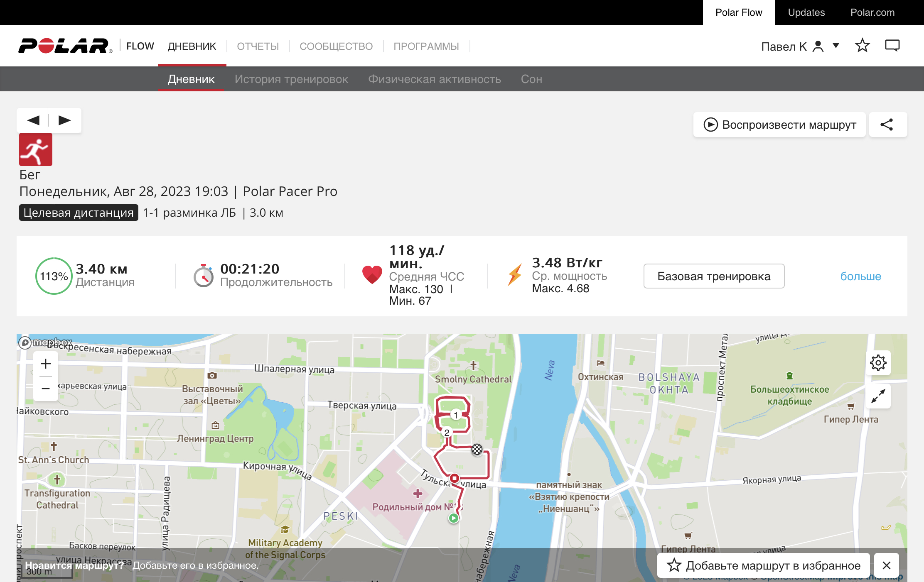The width and height of the screenshot is (924, 582).
Task: Click Воспроизвести маршрут button
Action: (x=779, y=125)
